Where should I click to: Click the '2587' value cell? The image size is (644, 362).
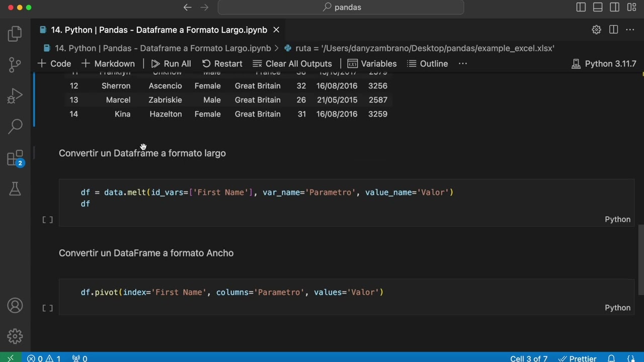pos(378,100)
